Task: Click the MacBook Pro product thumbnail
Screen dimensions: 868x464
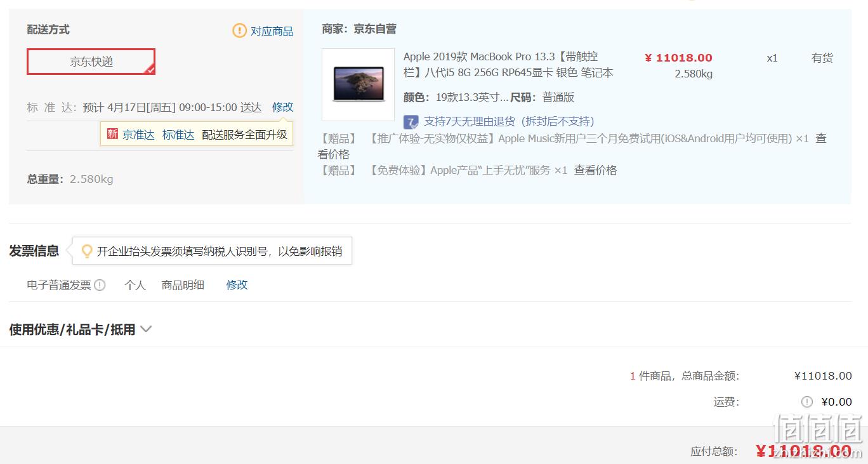Action: pyautogui.click(x=358, y=84)
